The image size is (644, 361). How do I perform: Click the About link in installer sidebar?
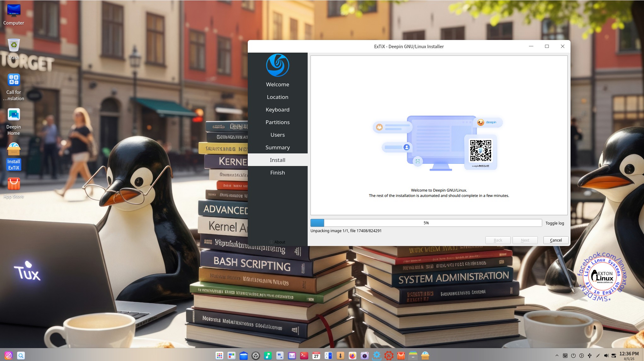[277, 242]
